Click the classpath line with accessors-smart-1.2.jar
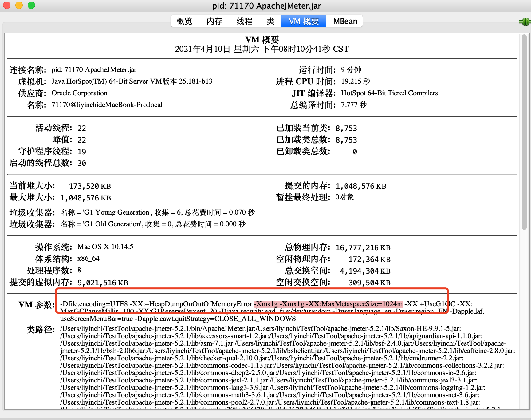 tap(271, 336)
